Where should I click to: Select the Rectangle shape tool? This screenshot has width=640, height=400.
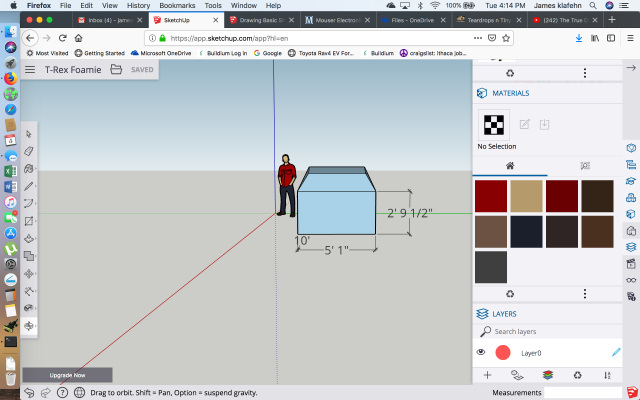29,221
